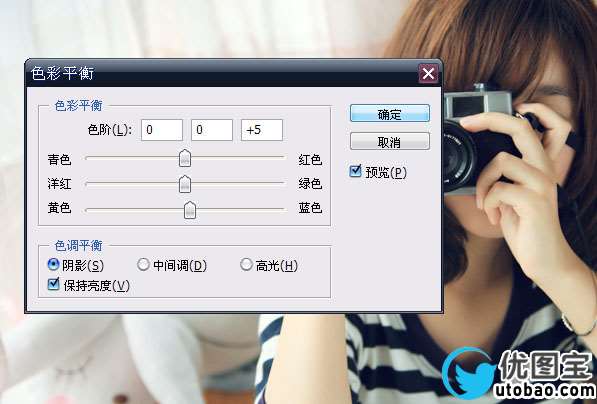Click the first 色阶 input field
The image size is (597, 404).
[162, 130]
